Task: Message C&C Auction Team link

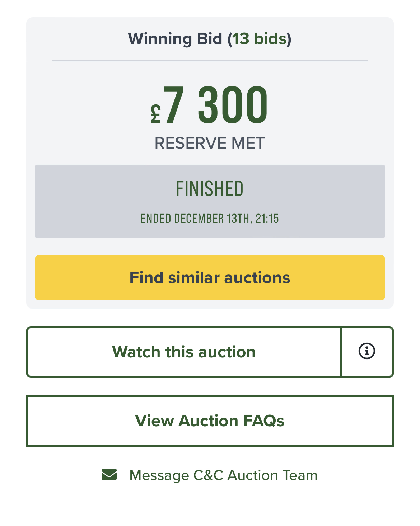Action: [223, 475]
